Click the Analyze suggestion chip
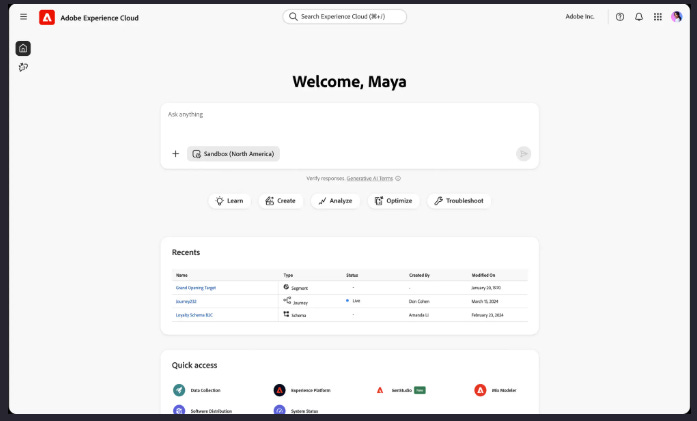 (335, 200)
